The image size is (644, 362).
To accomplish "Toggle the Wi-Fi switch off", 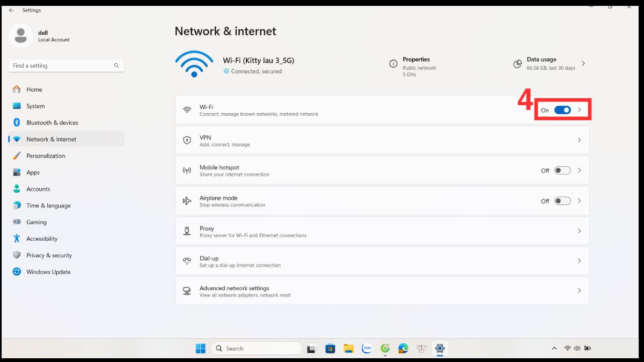I will 562,110.
